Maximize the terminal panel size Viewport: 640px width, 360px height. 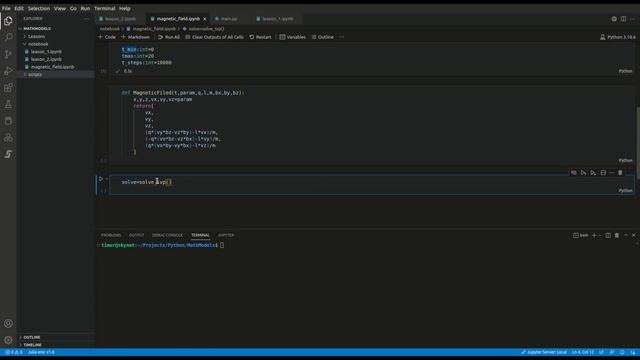coord(626,235)
